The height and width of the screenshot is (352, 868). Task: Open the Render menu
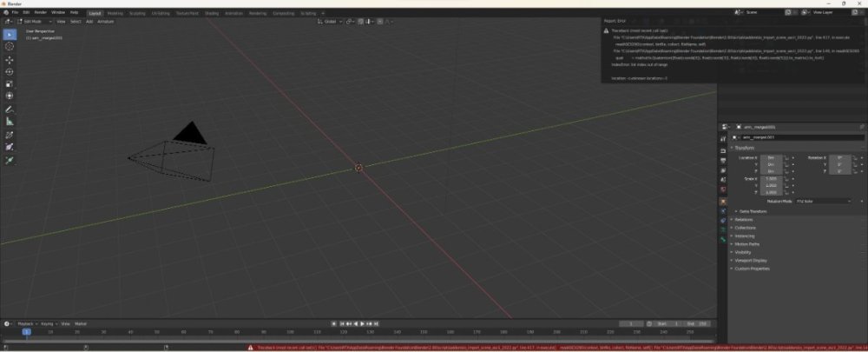click(41, 12)
